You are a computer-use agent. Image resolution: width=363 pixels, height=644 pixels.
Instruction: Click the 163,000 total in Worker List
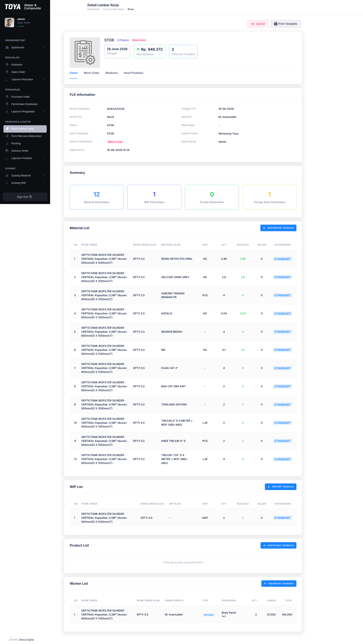(287, 615)
